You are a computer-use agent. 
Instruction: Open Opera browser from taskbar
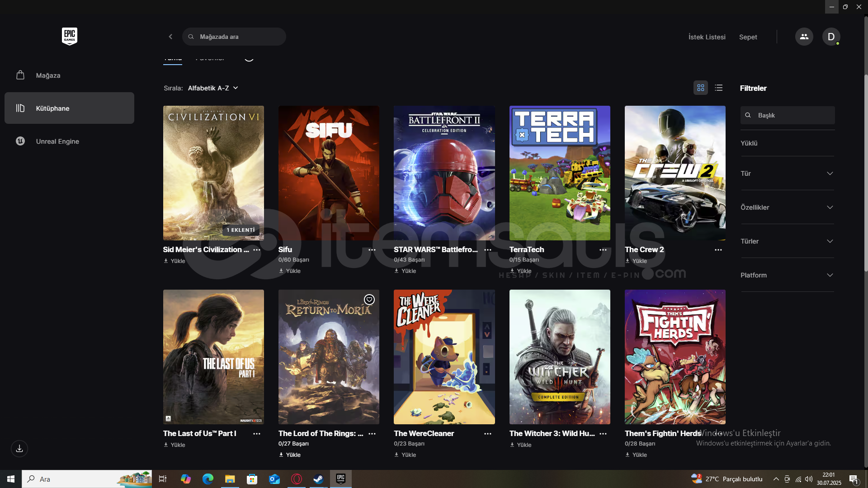tap(297, 479)
